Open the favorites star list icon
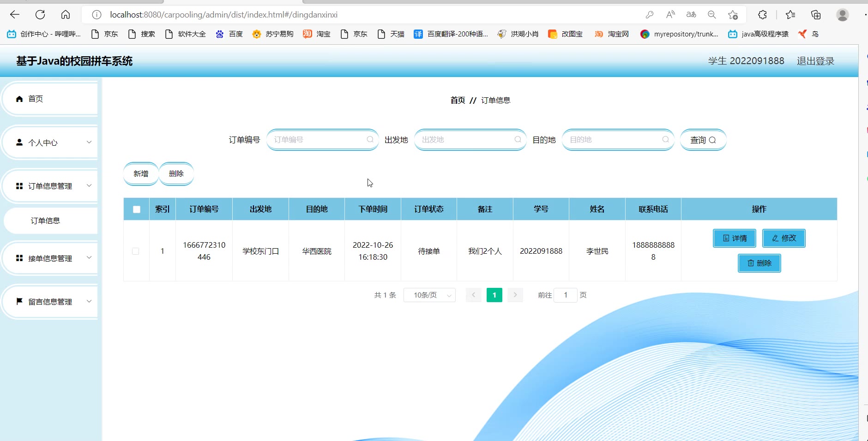The height and width of the screenshot is (441, 868). (x=790, y=15)
